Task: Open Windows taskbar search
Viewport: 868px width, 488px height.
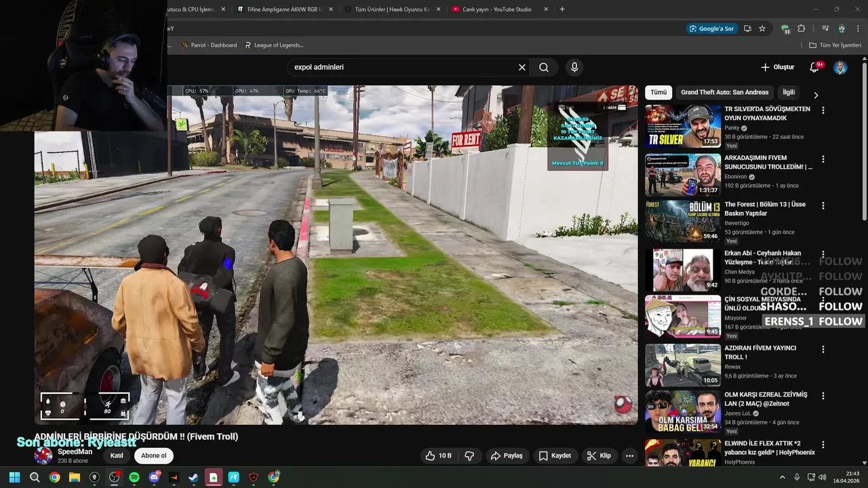Action: 35,477
